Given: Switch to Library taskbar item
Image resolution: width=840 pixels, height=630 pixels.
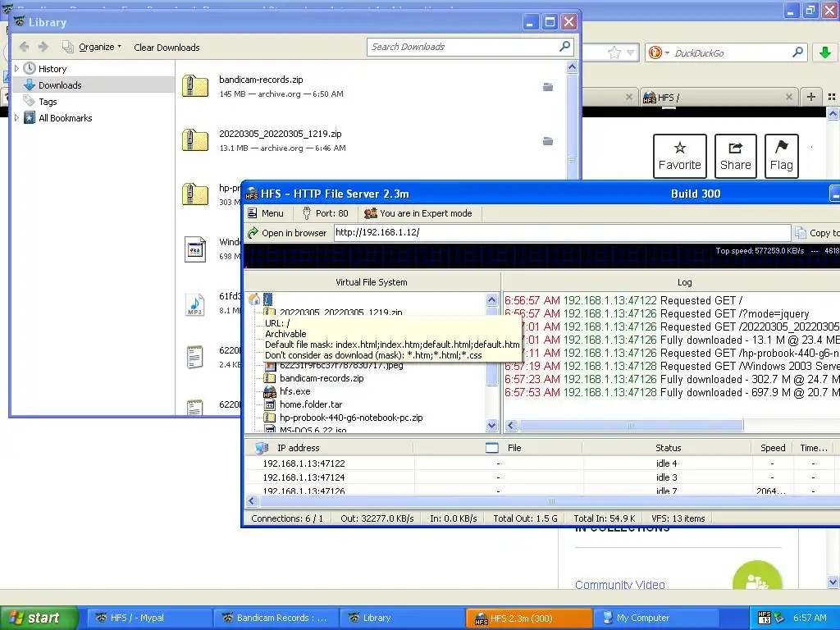Looking at the screenshot, I should pyautogui.click(x=402, y=618).
